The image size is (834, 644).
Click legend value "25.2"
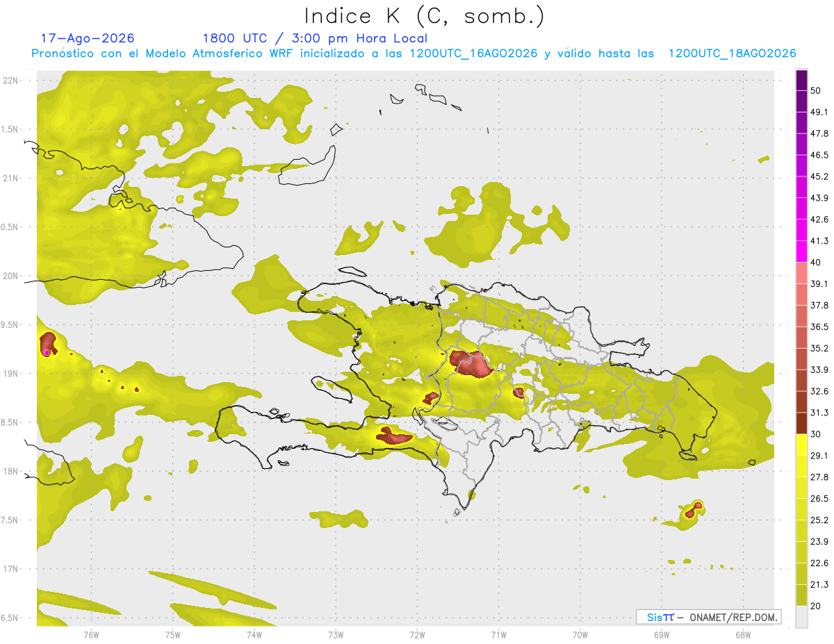click(x=819, y=520)
